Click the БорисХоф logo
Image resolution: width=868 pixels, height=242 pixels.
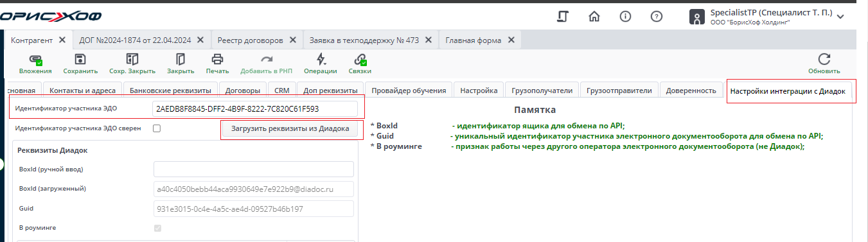pyautogui.click(x=50, y=16)
